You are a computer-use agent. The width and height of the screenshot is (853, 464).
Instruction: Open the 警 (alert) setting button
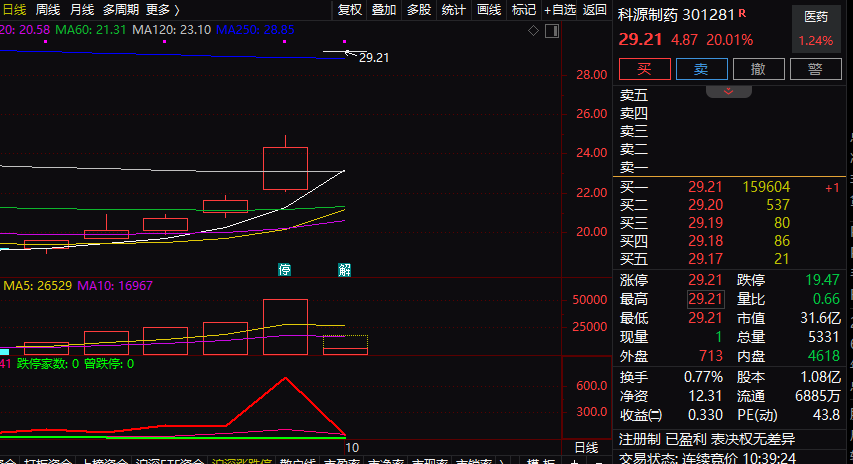[x=815, y=69]
